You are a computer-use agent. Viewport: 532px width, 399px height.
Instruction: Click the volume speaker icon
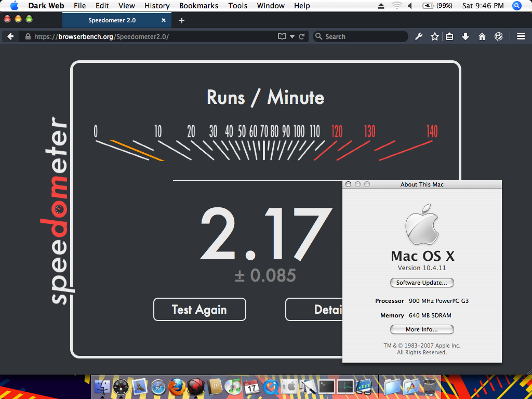[410, 6]
